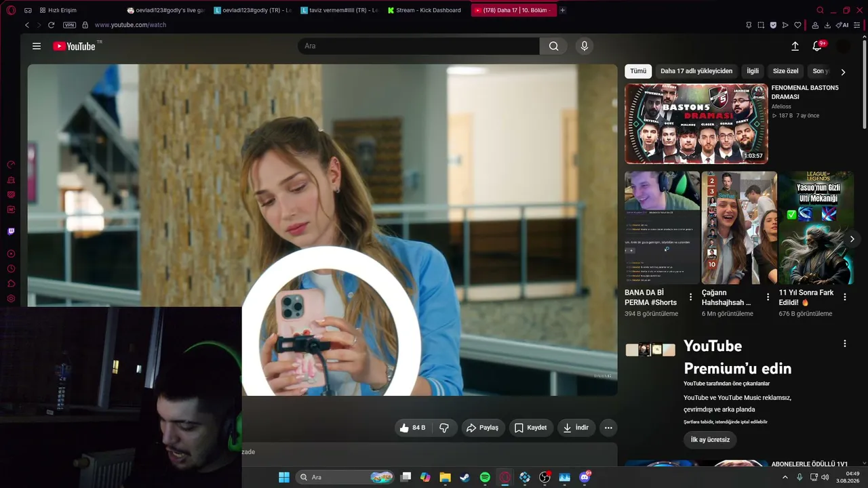The image size is (868, 488).
Task: Click in the YouTube search field
Action: [x=418, y=46]
